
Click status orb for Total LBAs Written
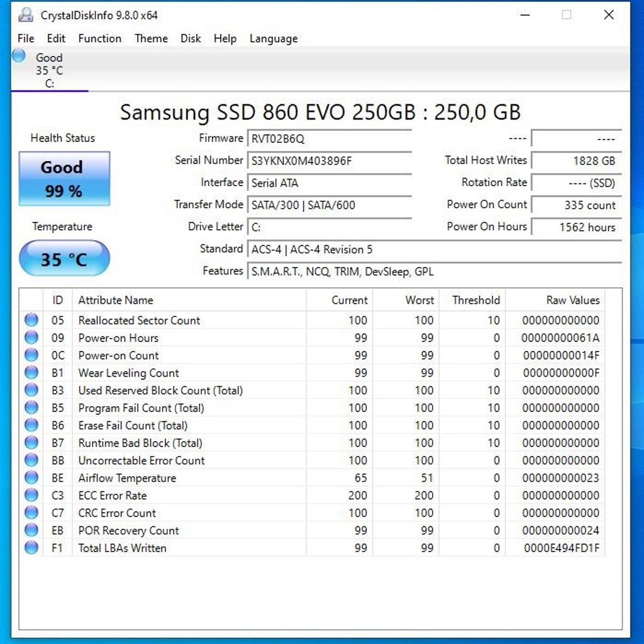click(x=31, y=548)
